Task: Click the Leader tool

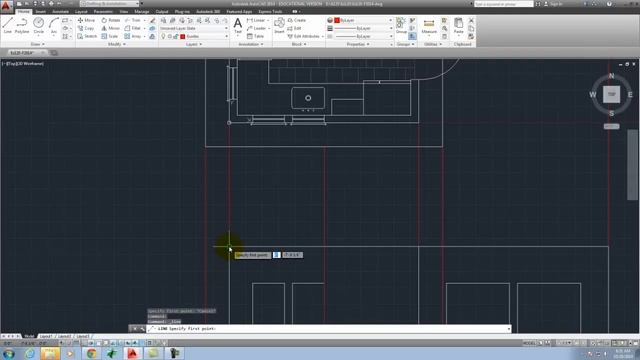Action: pyautogui.click(x=256, y=28)
